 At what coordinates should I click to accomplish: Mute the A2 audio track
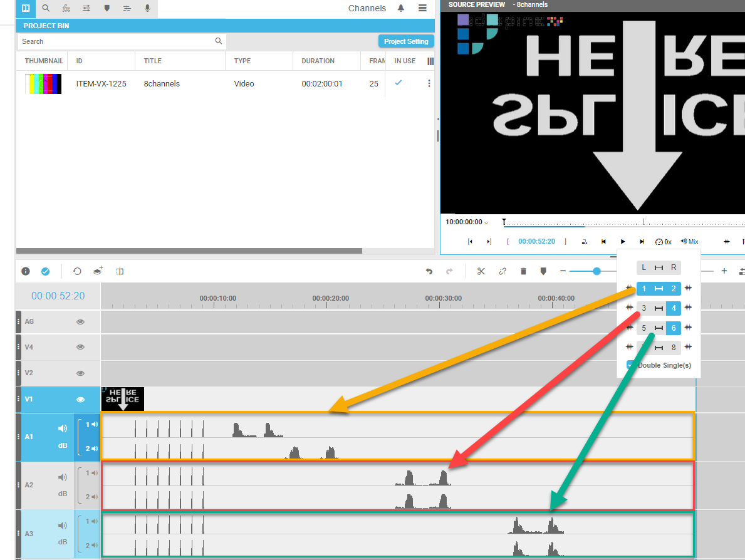pyautogui.click(x=62, y=477)
